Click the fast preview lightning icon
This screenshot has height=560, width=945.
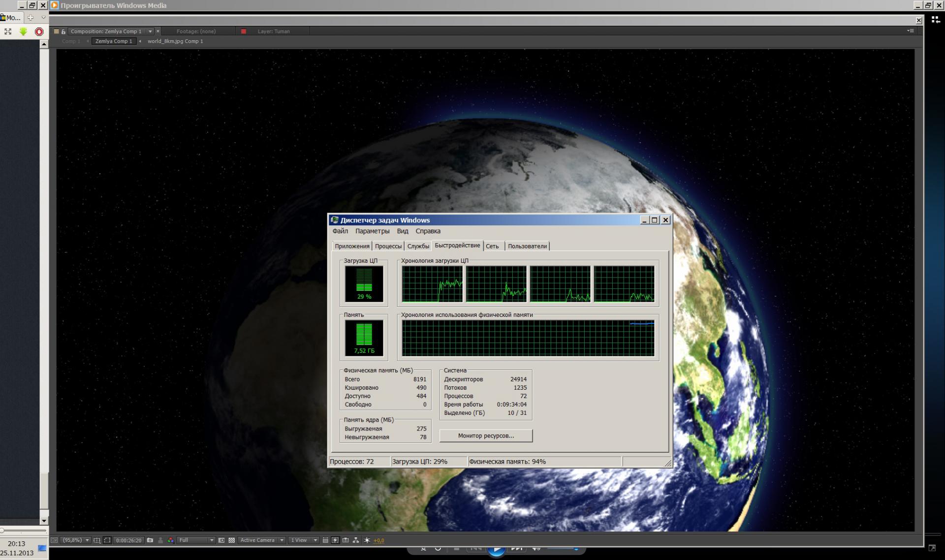click(335, 540)
